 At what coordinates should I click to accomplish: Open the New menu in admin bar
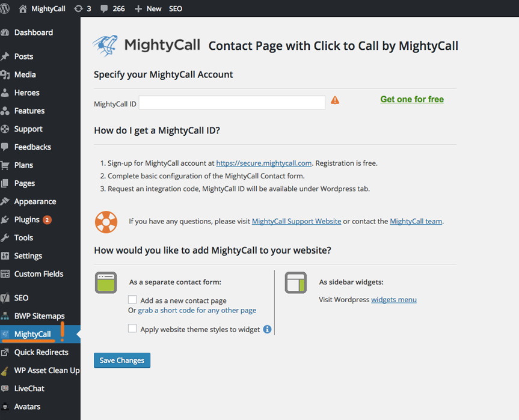tap(148, 8)
